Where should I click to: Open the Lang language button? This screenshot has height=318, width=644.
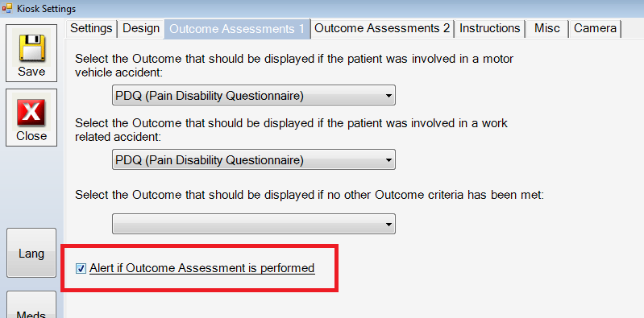click(31, 253)
